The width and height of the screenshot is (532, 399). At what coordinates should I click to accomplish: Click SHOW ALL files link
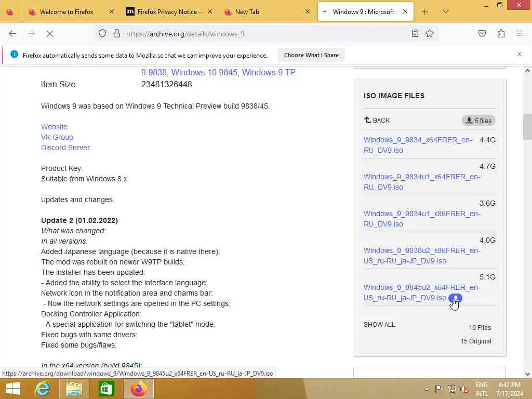pyautogui.click(x=379, y=324)
